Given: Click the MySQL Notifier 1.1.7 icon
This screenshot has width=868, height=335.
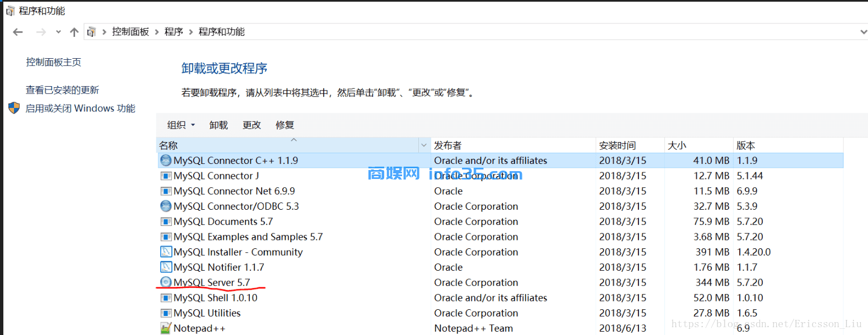Looking at the screenshot, I should pyautogui.click(x=166, y=267).
